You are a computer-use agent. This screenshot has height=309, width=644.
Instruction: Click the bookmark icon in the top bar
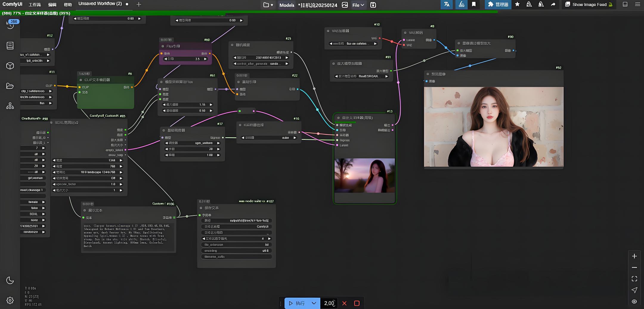click(474, 4)
